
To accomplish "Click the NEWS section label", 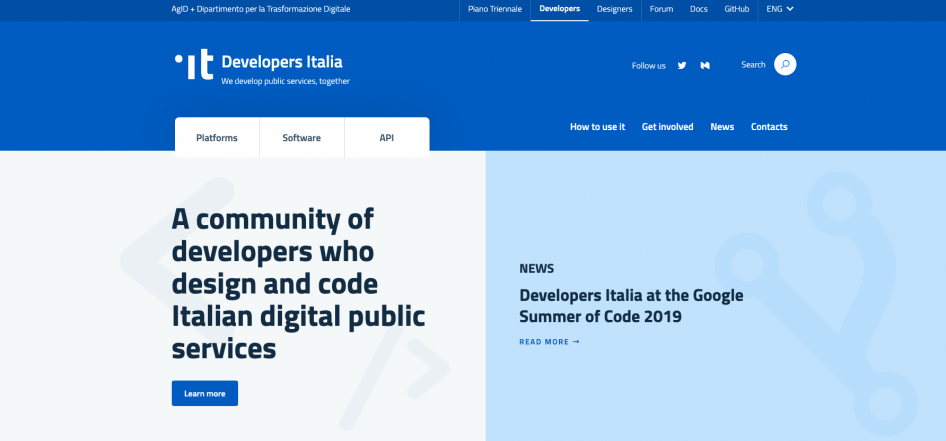I will pyautogui.click(x=536, y=268).
